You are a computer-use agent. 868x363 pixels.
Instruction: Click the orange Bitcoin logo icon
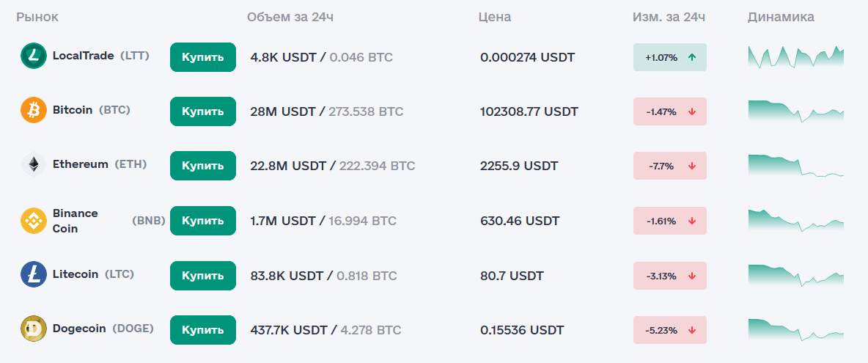(34, 111)
